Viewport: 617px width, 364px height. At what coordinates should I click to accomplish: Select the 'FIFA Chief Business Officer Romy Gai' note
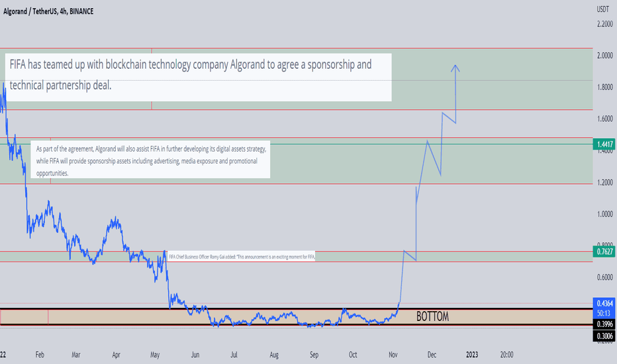(x=242, y=257)
